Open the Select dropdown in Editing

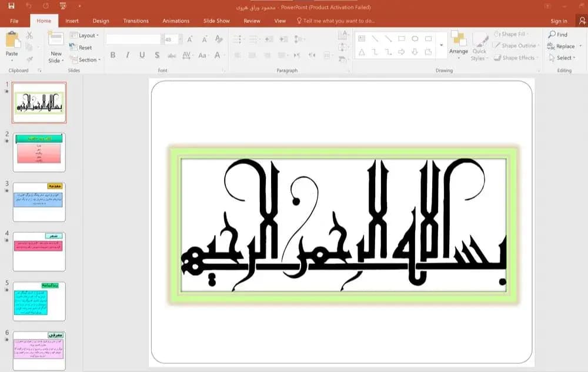point(562,58)
